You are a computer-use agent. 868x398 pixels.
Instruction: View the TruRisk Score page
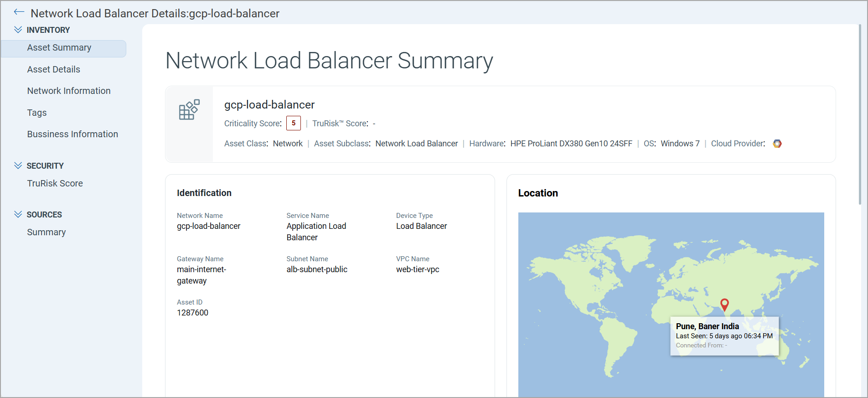click(55, 183)
